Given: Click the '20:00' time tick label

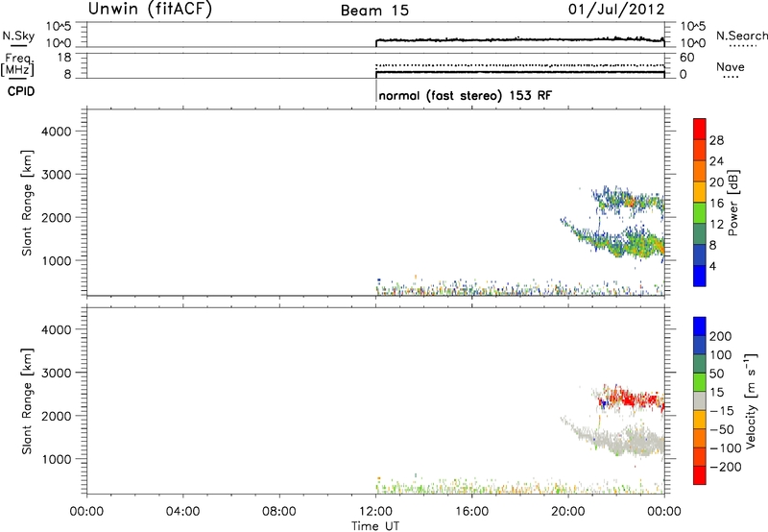Looking at the screenshot, I should click(x=568, y=512).
